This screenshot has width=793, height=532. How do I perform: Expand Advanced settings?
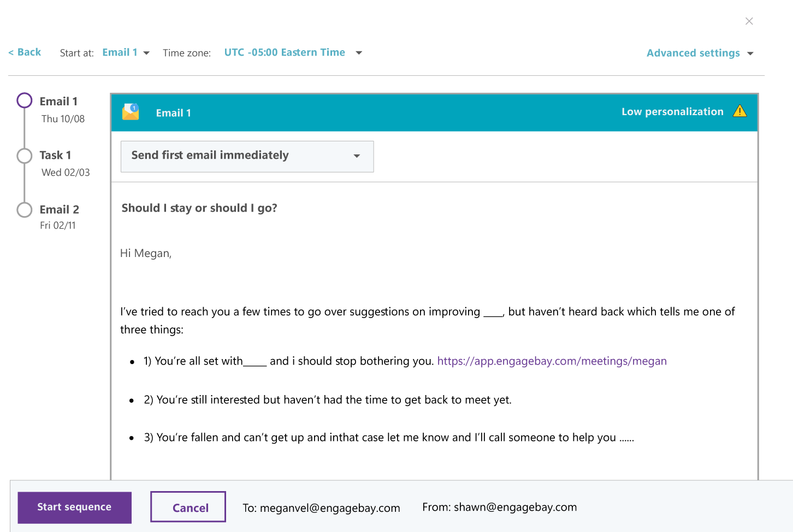tap(700, 53)
